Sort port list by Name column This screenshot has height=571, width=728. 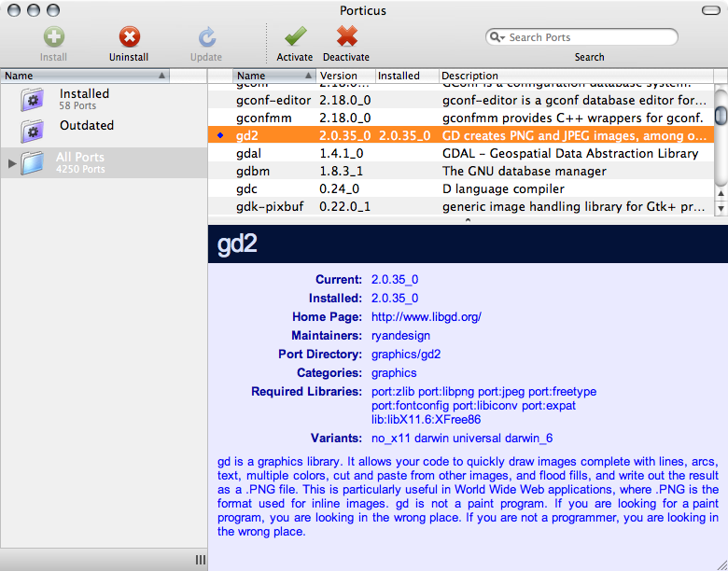[274, 76]
